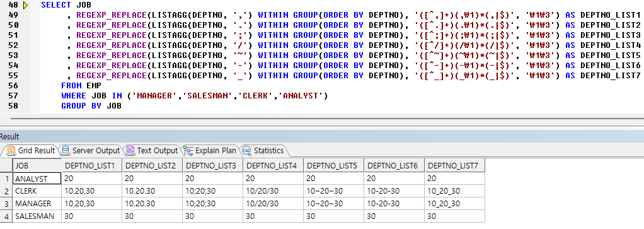Image resolution: width=644 pixels, height=229 pixels.
Task: Select grid row number 4
Action: [6, 216]
